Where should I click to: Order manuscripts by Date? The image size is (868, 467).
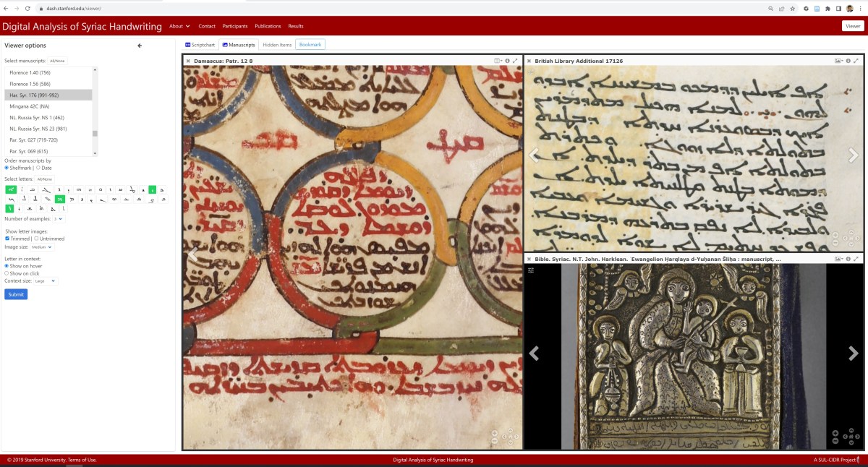(x=37, y=168)
